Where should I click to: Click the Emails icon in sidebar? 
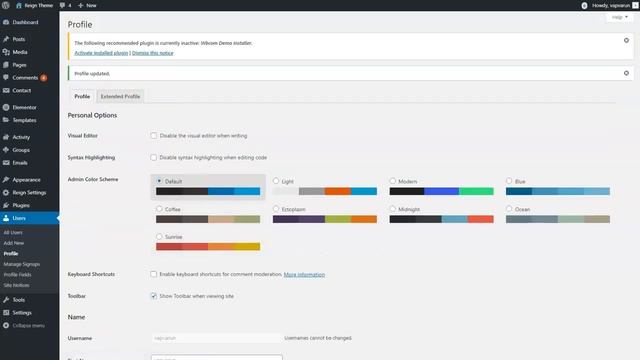pos(6,162)
